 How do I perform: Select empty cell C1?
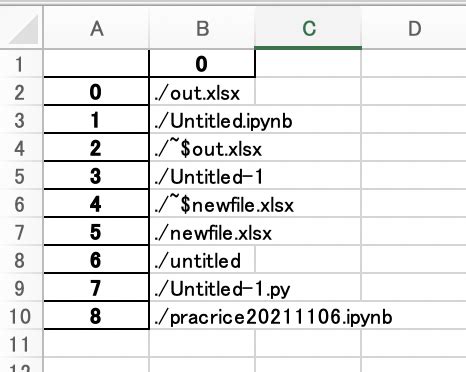pyautogui.click(x=308, y=64)
